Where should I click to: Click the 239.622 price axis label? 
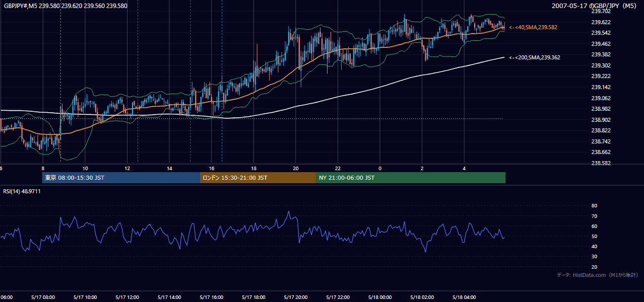click(x=601, y=22)
